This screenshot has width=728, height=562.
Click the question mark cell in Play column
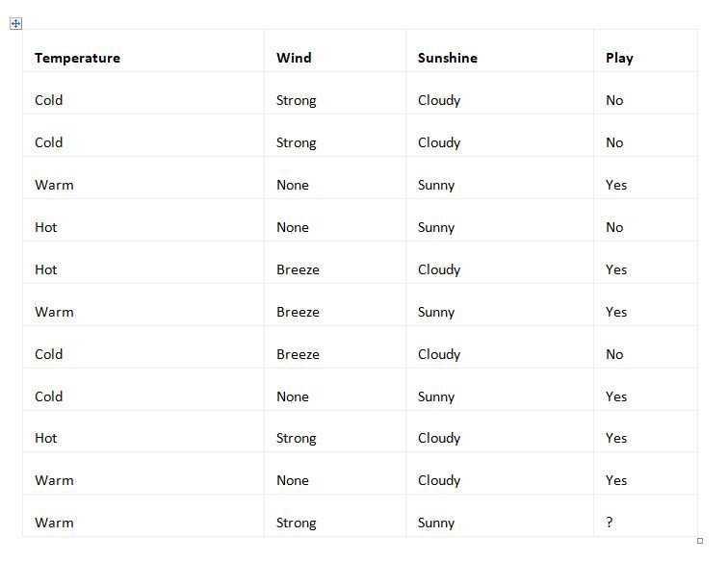coord(610,523)
